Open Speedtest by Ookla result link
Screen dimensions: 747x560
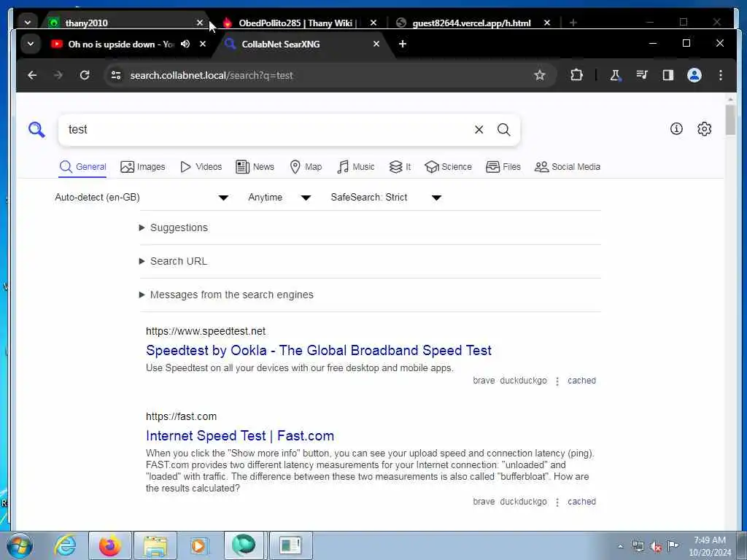coord(318,351)
